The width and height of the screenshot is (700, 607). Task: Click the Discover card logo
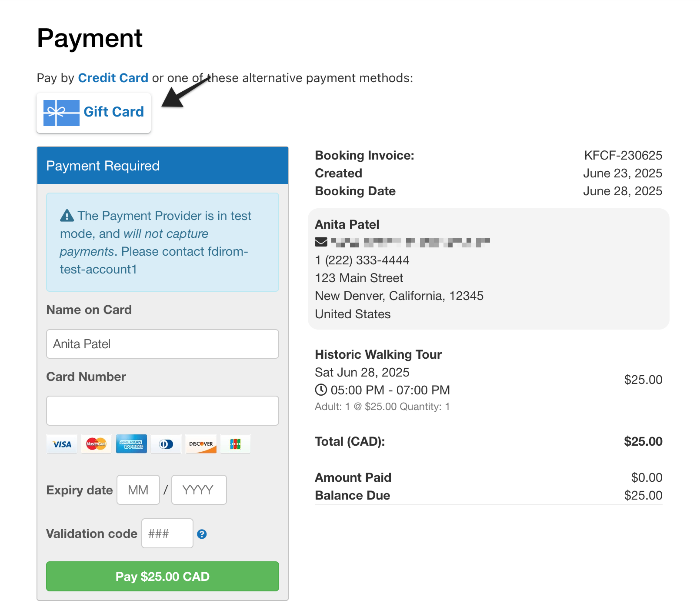(201, 444)
